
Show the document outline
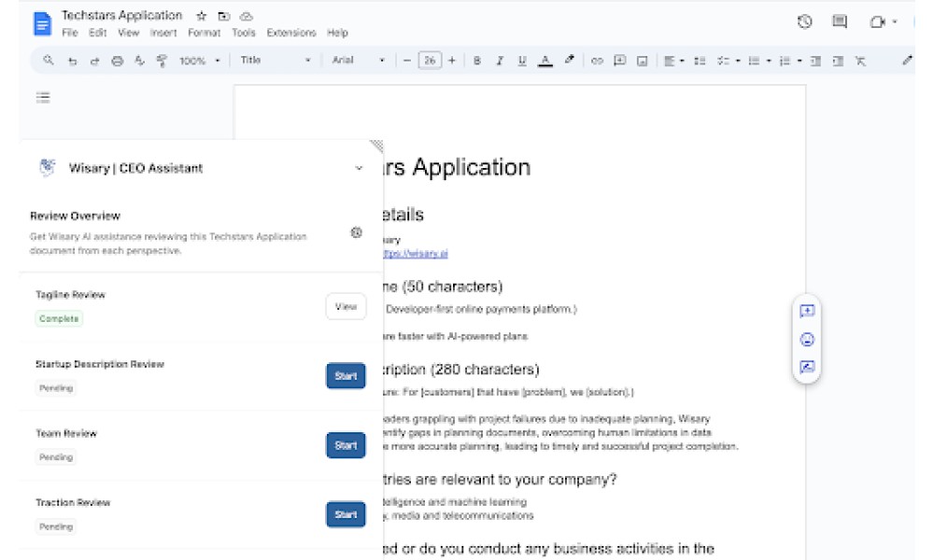tap(43, 98)
